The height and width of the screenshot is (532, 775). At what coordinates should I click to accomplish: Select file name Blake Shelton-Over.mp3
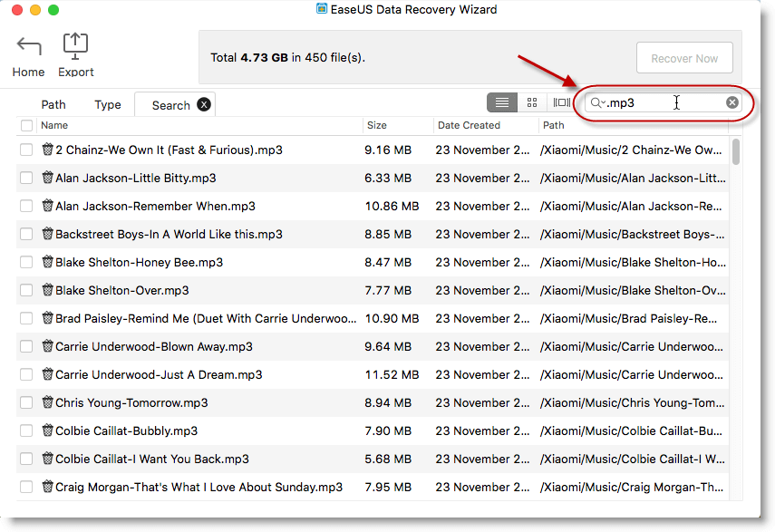coord(122,290)
